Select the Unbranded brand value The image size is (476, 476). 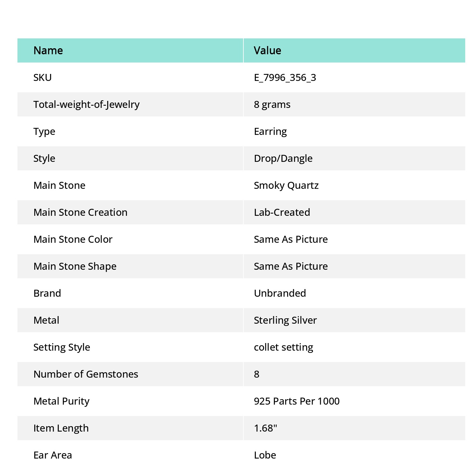280,293
